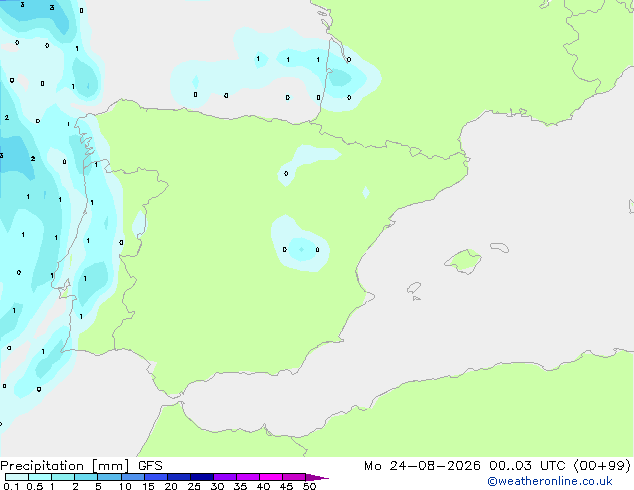The height and width of the screenshot is (490, 634).
Task: Select the 35–40 mm legend color swatch
Action: click(x=248, y=477)
